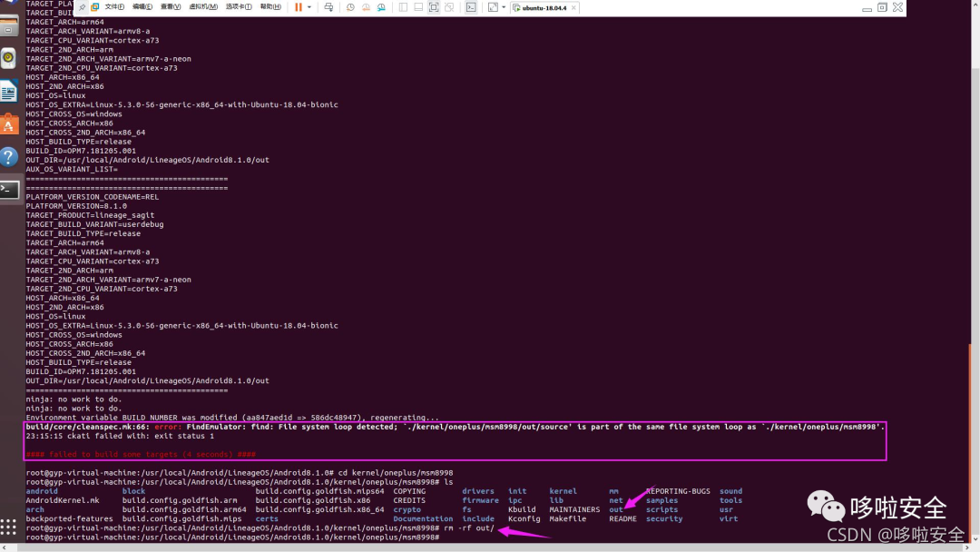Send Ctrl+Alt+Del to the VM
This screenshot has height=552, width=980.
point(328,7)
